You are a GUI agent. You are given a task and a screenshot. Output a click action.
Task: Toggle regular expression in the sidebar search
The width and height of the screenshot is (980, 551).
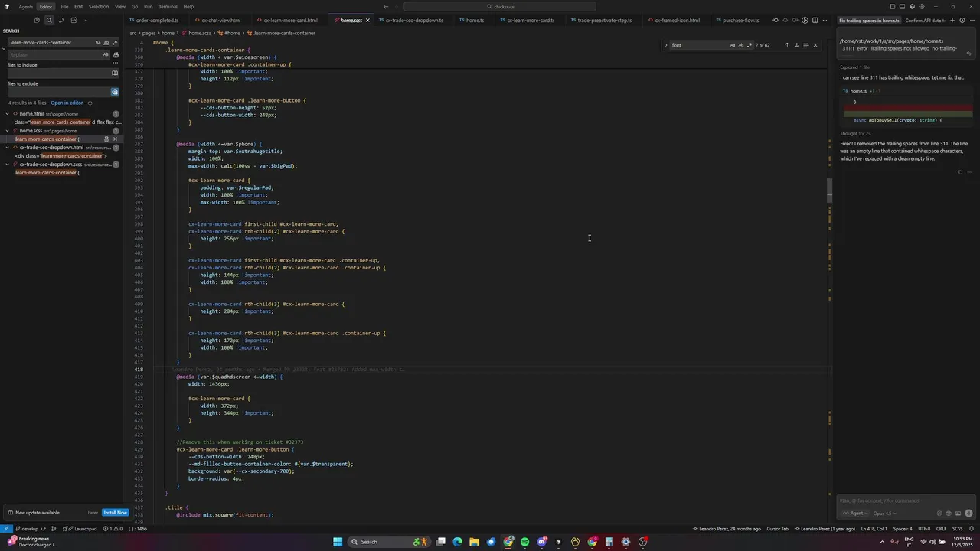tap(115, 43)
